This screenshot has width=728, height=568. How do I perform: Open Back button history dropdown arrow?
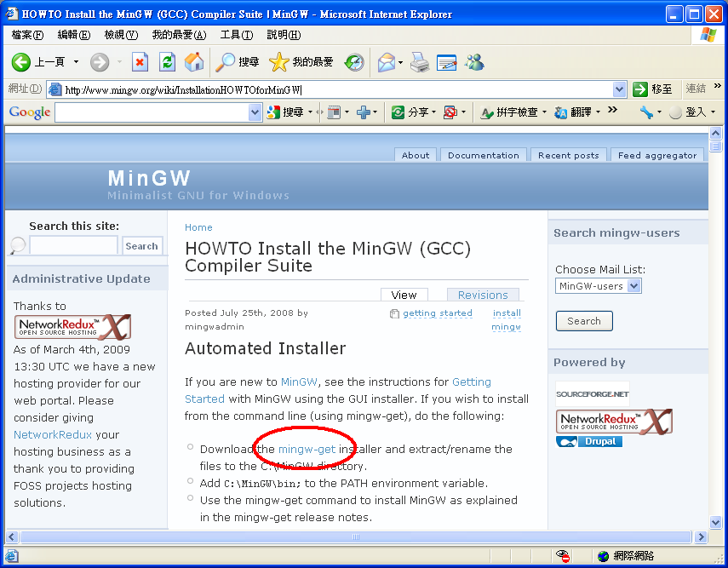76,62
